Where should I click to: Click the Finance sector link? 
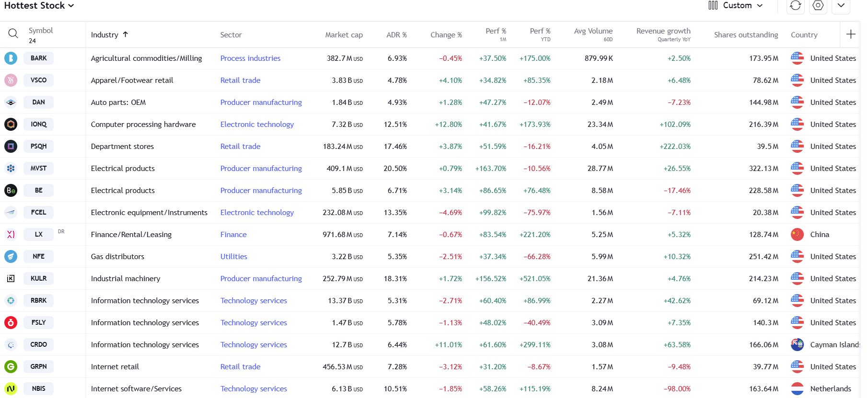(233, 235)
